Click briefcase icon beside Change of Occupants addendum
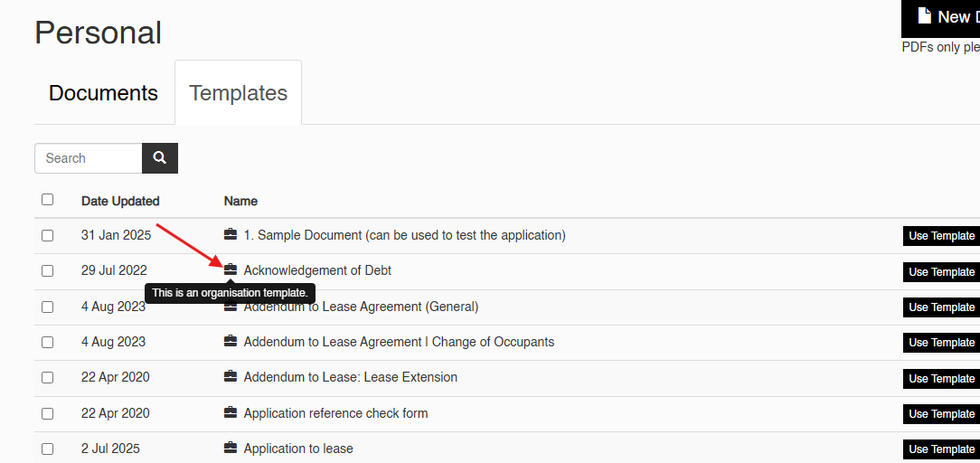The height and width of the screenshot is (463, 980). [x=231, y=341]
